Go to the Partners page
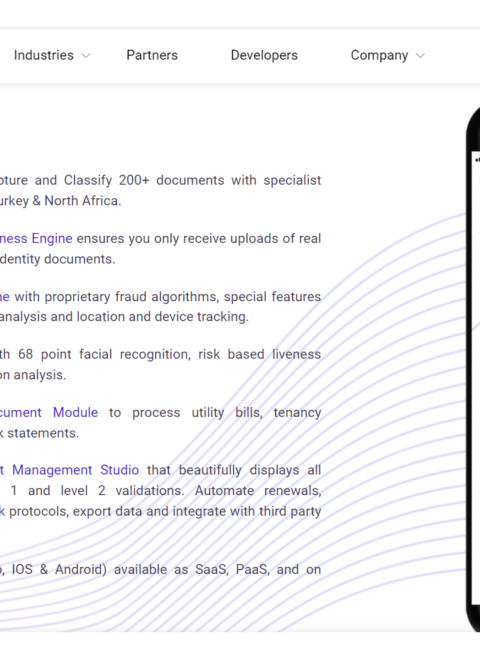 [152, 55]
